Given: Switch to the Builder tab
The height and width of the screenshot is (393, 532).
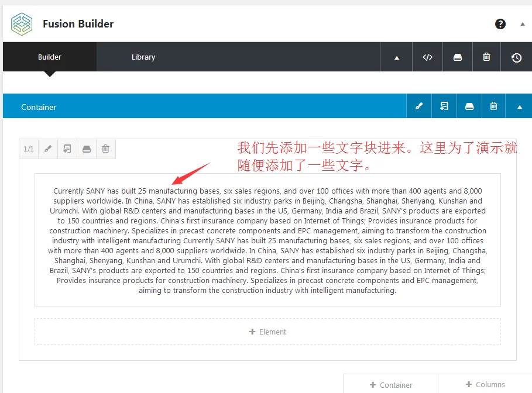Looking at the screenshot, I should point(50,57).
